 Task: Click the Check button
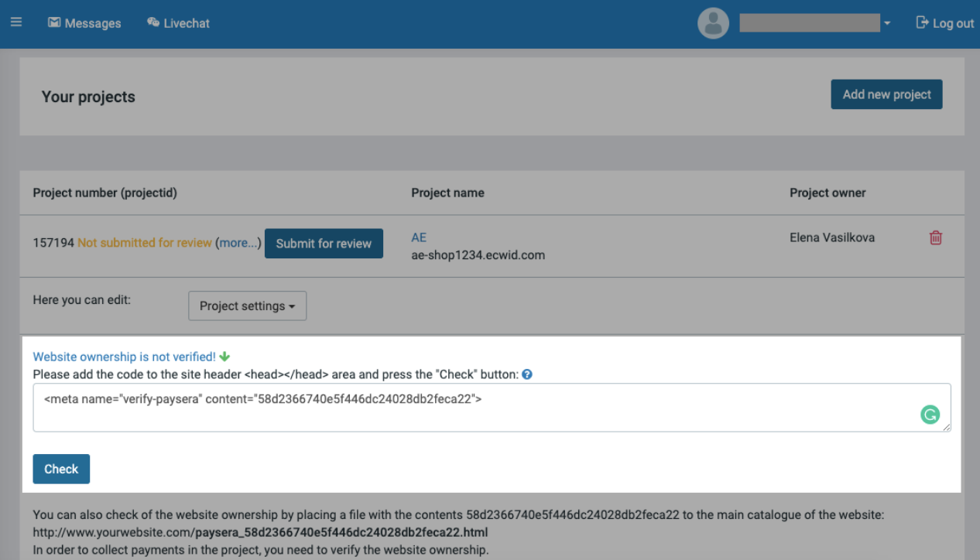61,469
